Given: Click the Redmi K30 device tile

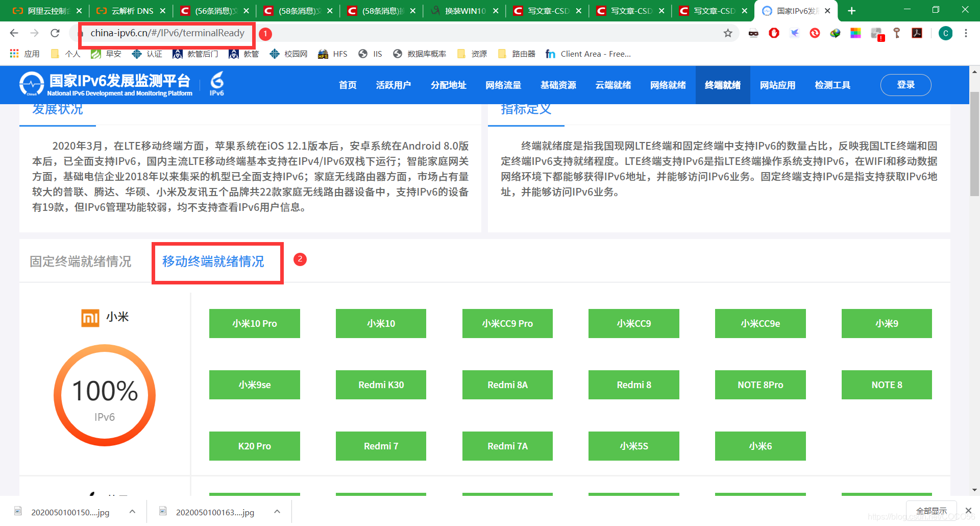Looking at the screenshot, I should 381,385.
